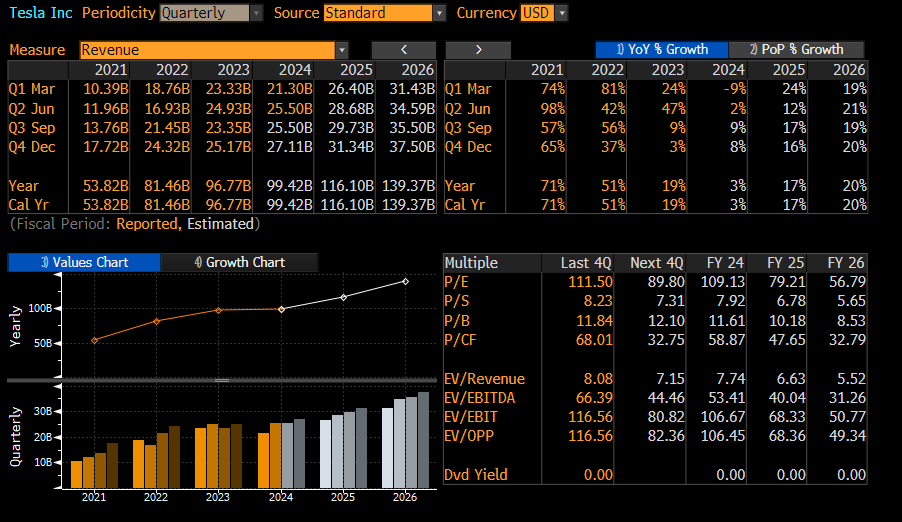This screenshot has width=902, height=522.
Task: Select Q4 2022 bar in quarterly chart
Action: [174, 458]
